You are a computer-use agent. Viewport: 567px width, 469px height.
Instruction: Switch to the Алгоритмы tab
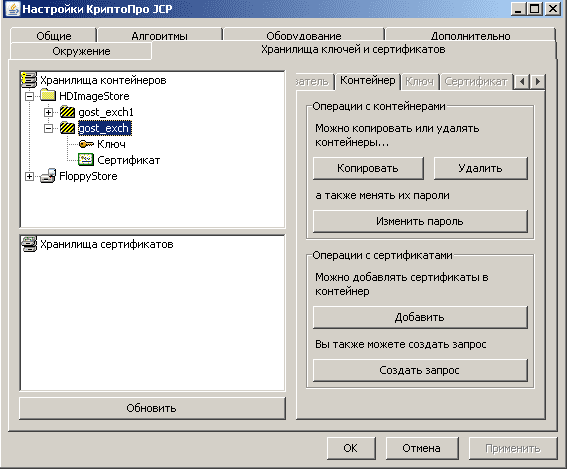159,35
